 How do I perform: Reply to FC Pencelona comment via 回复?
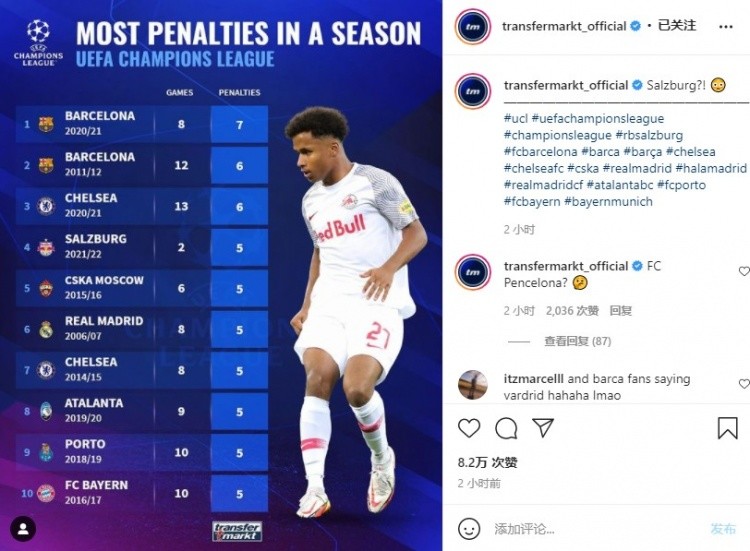tap(620, 311)
